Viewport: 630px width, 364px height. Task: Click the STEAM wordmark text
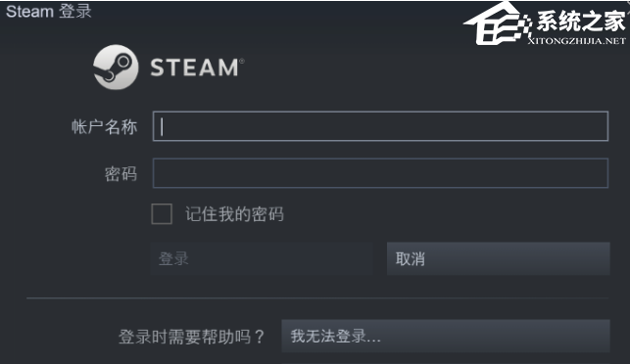coord(194,68)
